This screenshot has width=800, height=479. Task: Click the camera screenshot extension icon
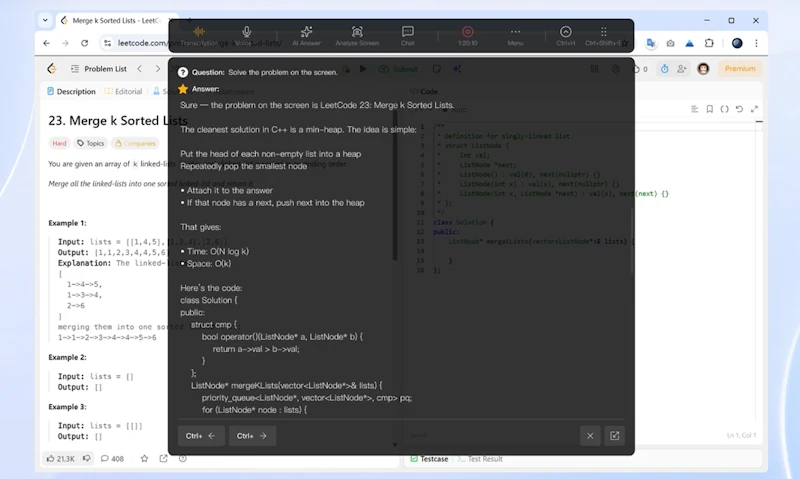point(670,43)
